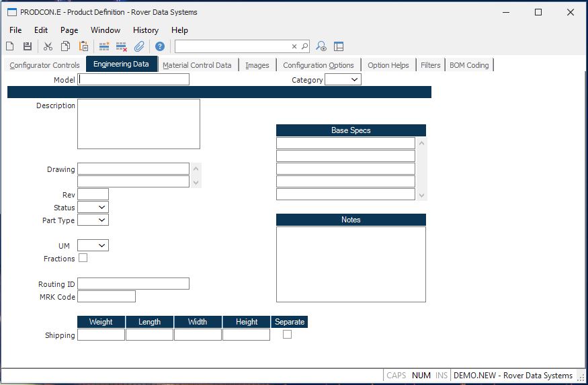
Task: Click the Copy icon in toolbar
Action: [66, 46]
